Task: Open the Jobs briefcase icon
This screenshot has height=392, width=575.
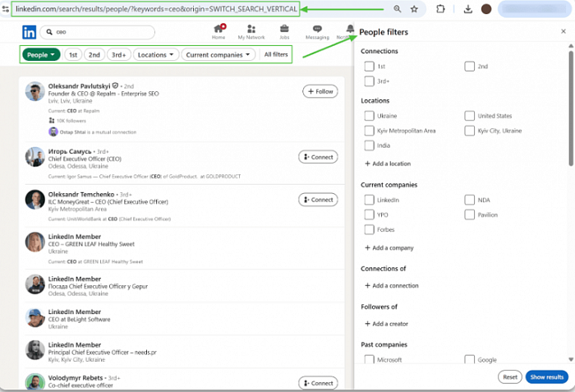Action: pos(284,29)
